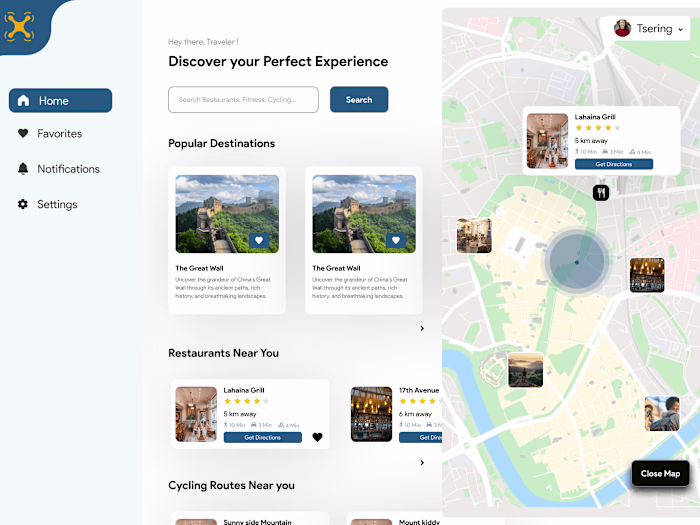The height and width of the screenshot is (525, 700).
Task: Go to Notifications in the sidebar
Action: point(58,169)
